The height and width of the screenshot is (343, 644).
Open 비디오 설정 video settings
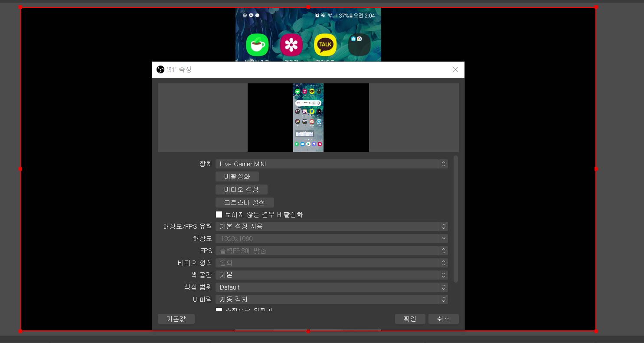click(242, 190)
